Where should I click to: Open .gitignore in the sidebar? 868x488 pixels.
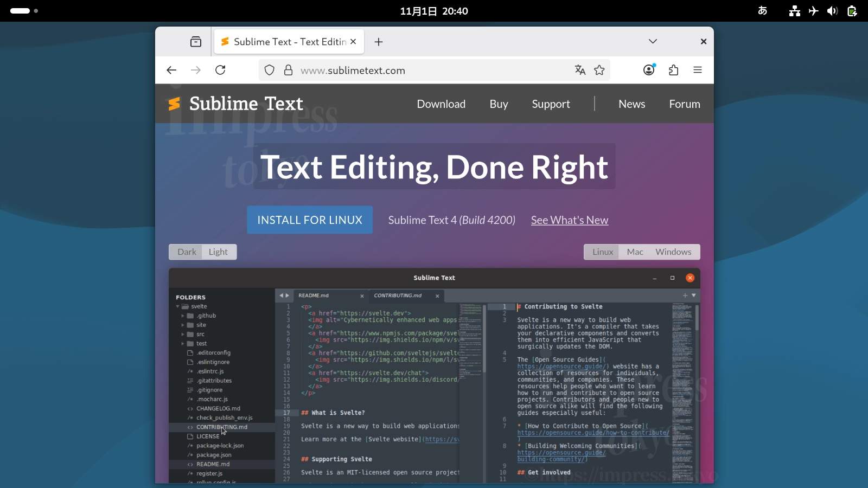(209, 390)
